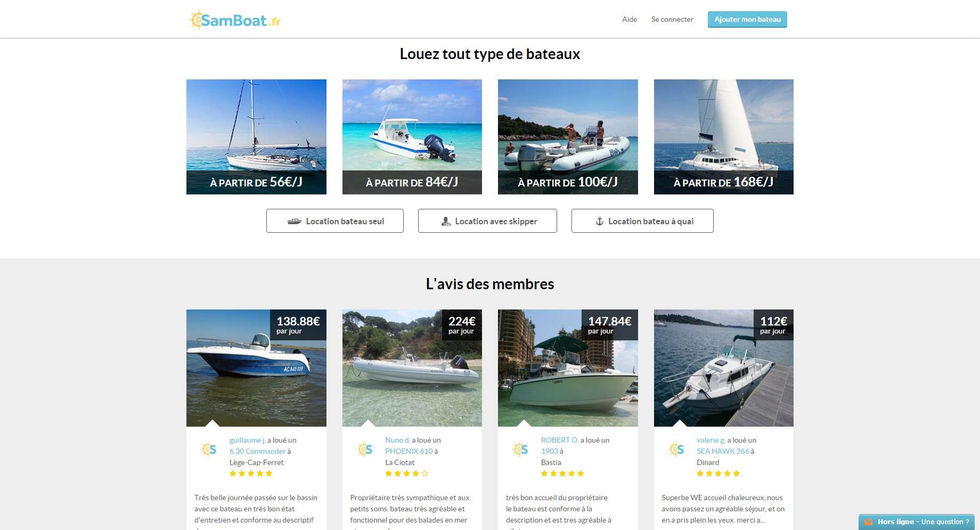
Task: Select the sailboat tile from 56€/J
Action: pos(256,137)
